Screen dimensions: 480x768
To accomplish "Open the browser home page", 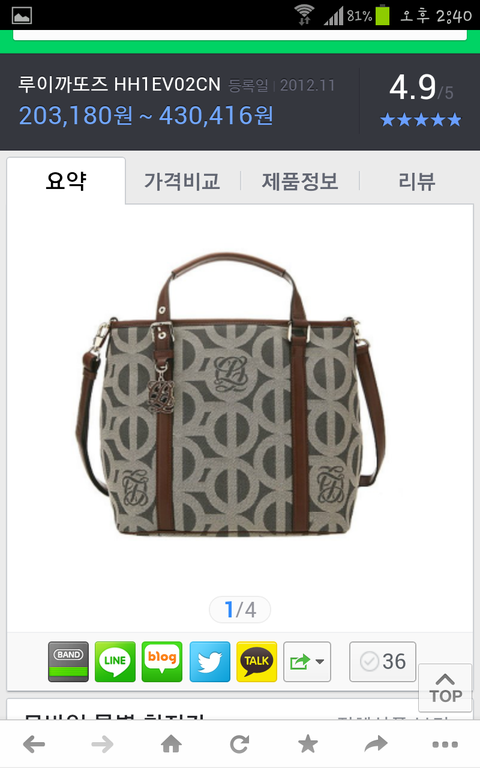I will [171, 744].
